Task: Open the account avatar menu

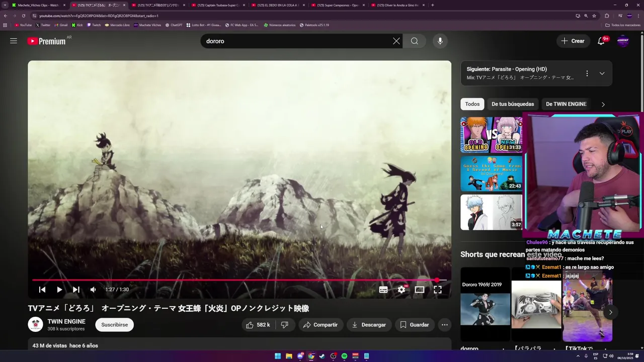Action: (623, 41)
